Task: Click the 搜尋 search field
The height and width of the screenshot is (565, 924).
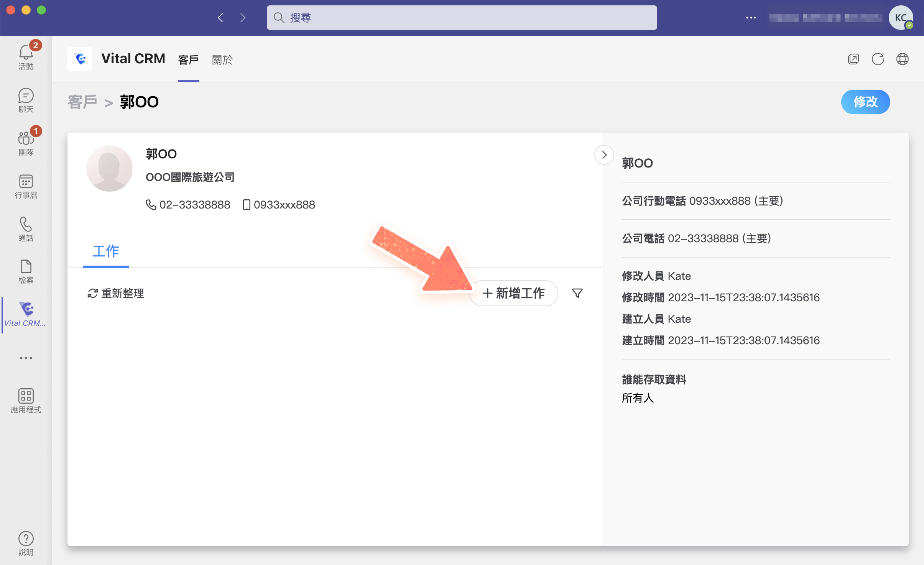Action: pyautogui.click(x=462, y=18)
